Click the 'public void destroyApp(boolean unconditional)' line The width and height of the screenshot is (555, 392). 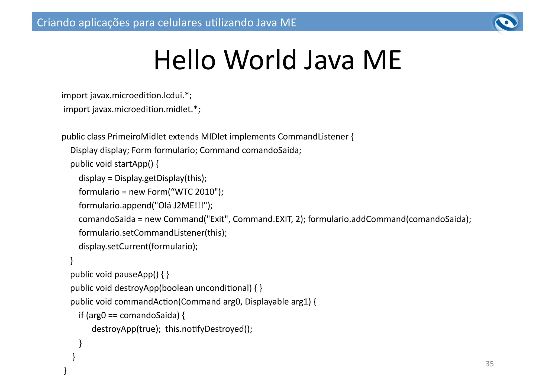pyautogui.click(x=166, y=288)
